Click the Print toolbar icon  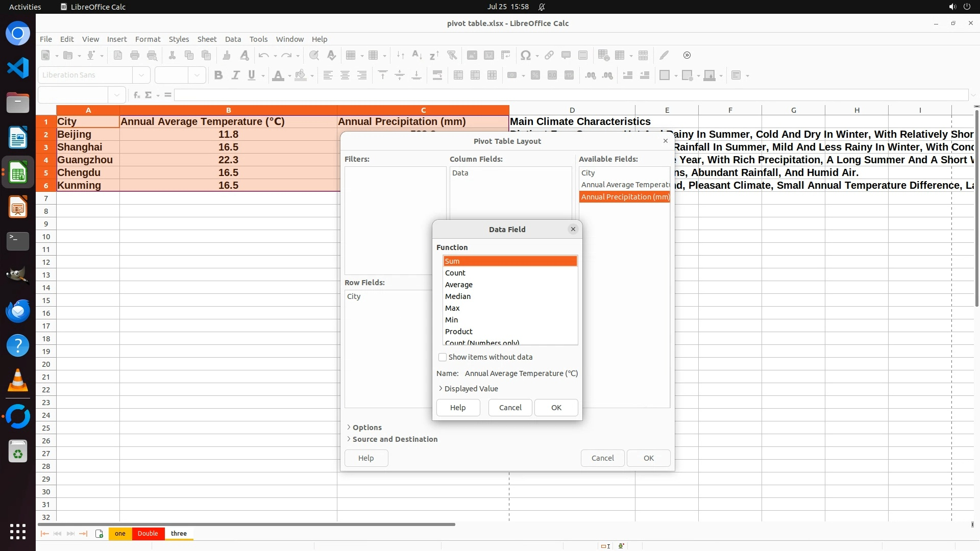pyautogui.click(x=135, y=55)
